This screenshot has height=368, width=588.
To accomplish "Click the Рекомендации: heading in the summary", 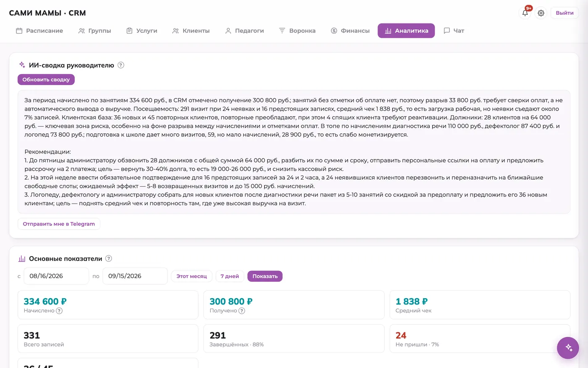I will point(48,152).
